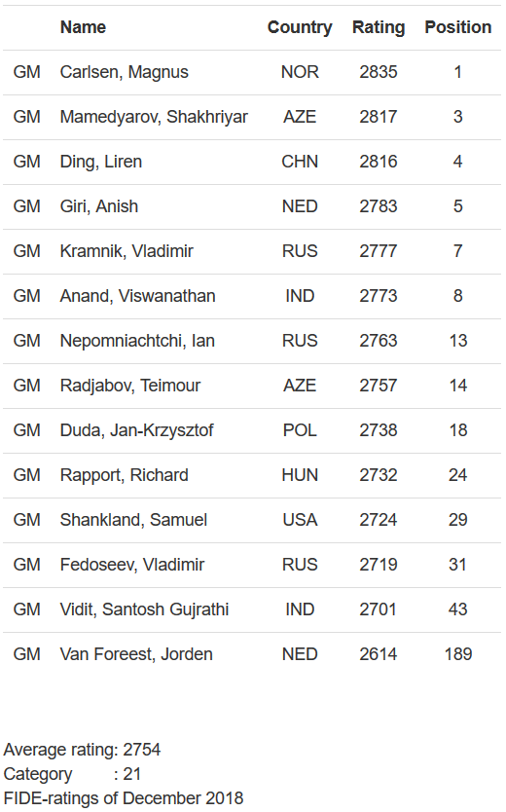The height and width of the screenshot is (812, 506).
Task: Click Giri, Anish name cell
Action: 99,206
